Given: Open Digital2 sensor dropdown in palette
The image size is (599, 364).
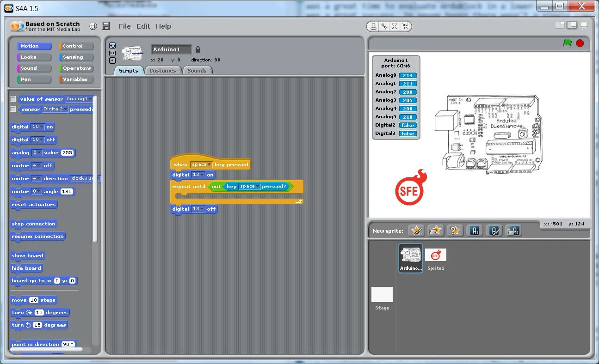Looking at the screenshot, I should pos(56,109).
